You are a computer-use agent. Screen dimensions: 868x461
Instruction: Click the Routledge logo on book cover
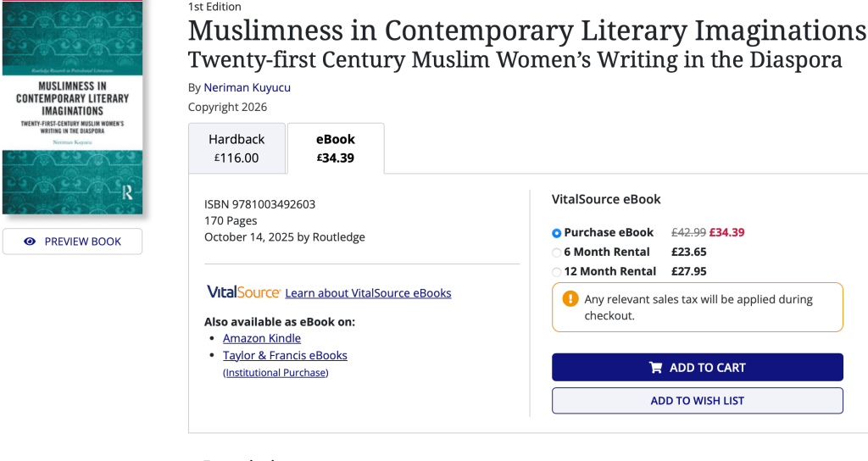[x=126, y=192]
